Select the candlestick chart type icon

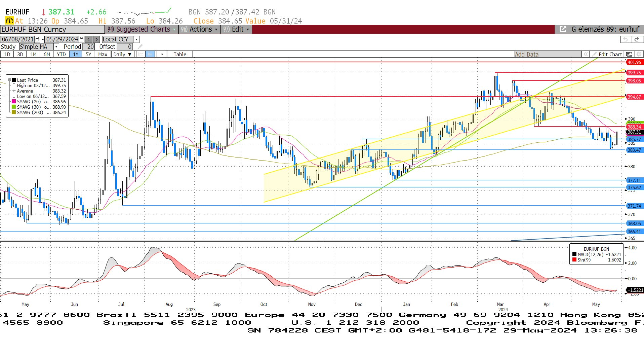(150, 54)
